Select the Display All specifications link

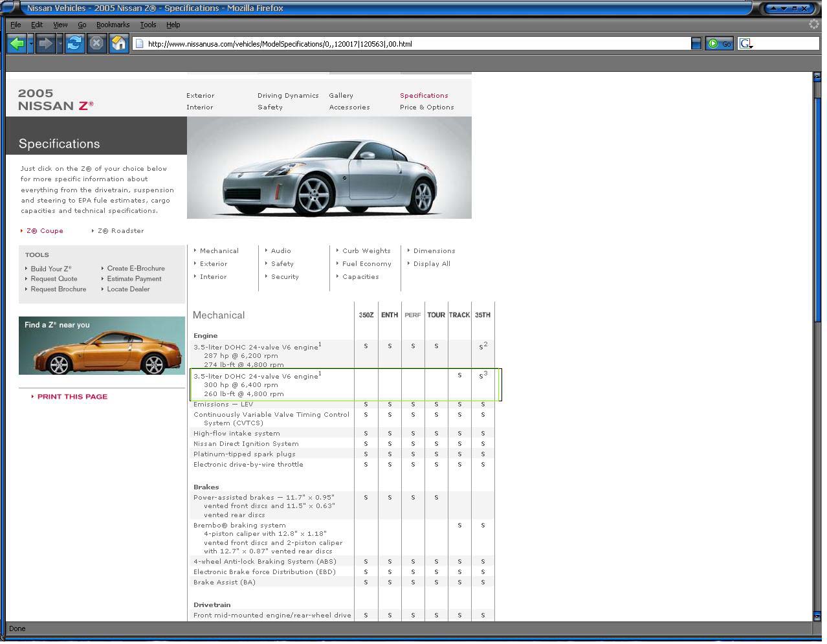coord(432,263)
